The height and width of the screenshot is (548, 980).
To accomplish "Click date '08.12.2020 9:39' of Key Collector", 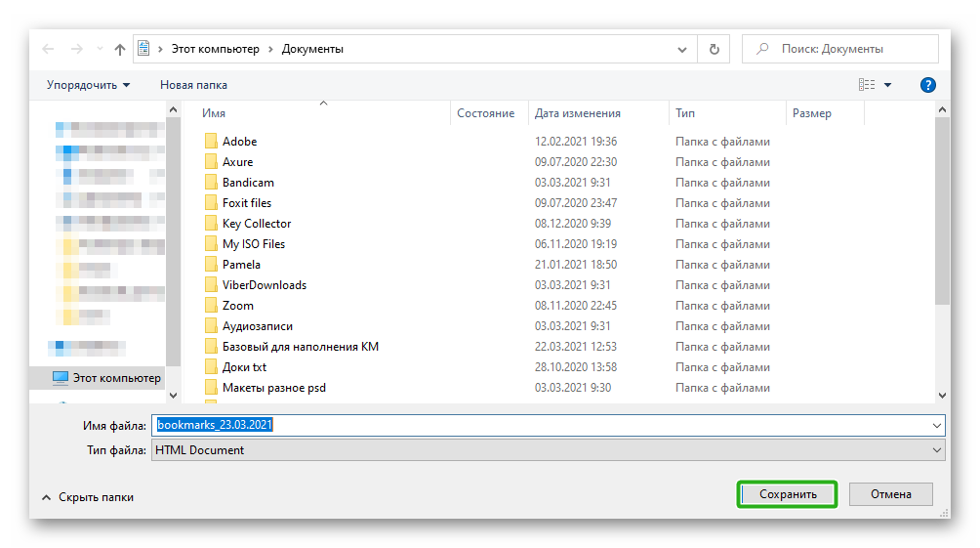I will tap(573, 224).
